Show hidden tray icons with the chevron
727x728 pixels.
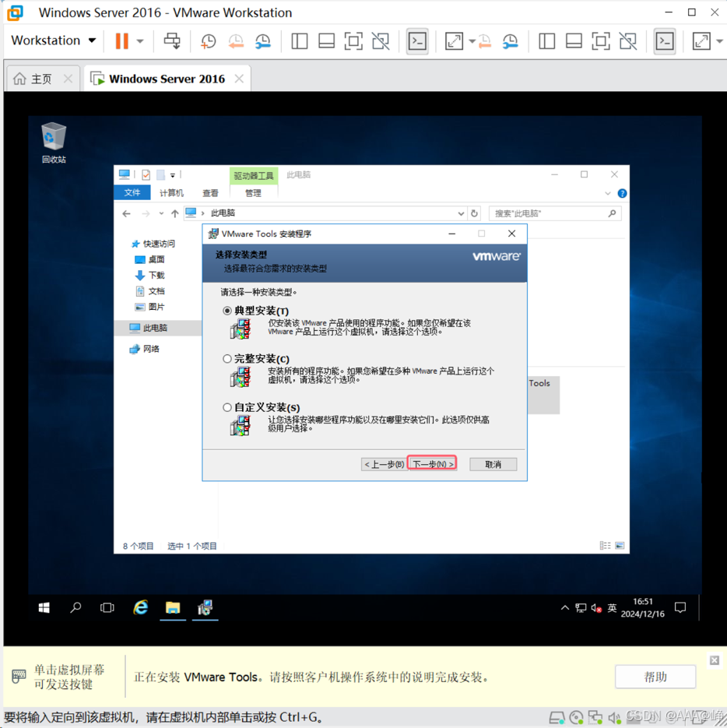coord(564,608)
